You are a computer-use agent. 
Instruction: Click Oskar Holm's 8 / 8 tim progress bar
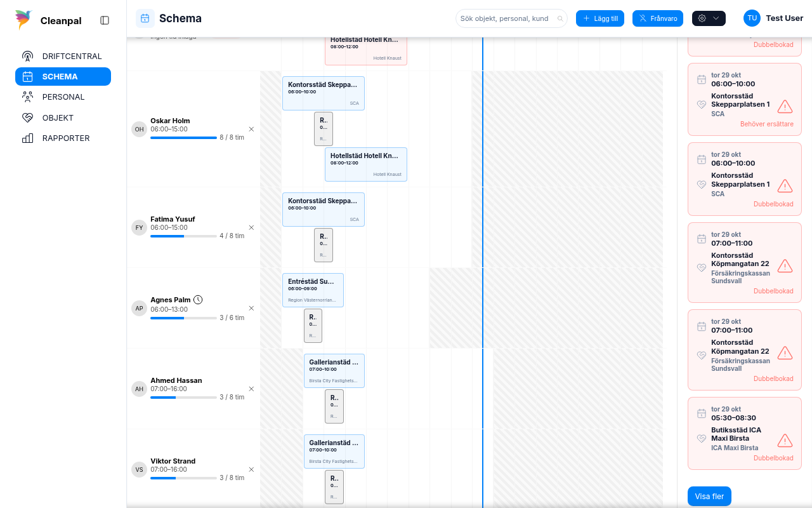(183, 138)
